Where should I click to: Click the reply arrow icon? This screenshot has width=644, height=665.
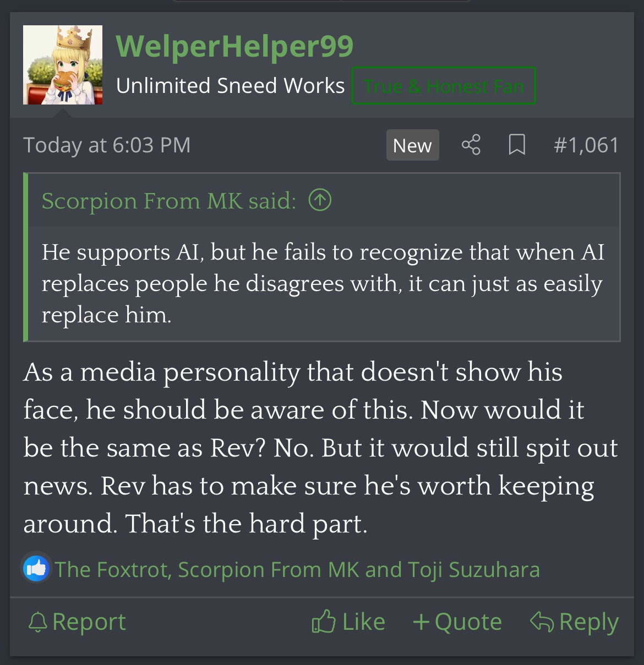tap(542, 622)
